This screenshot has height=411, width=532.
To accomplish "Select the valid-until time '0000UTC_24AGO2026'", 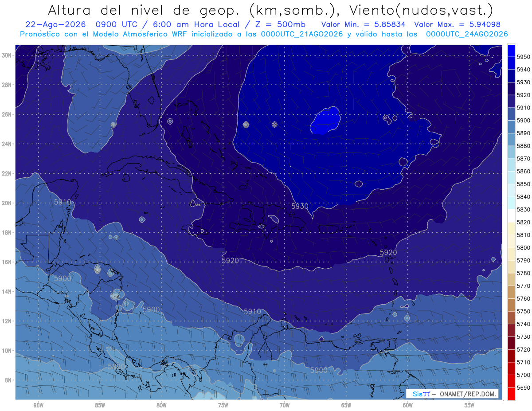I will coord(467,34).
